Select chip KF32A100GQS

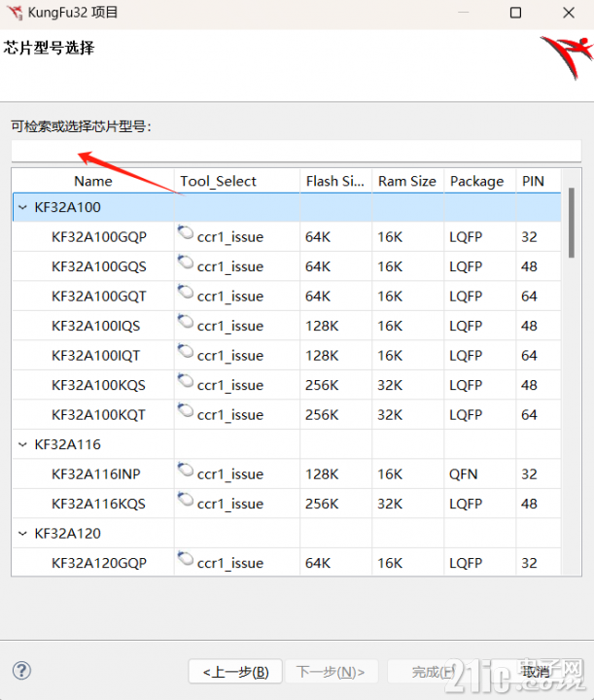point(99,266)
